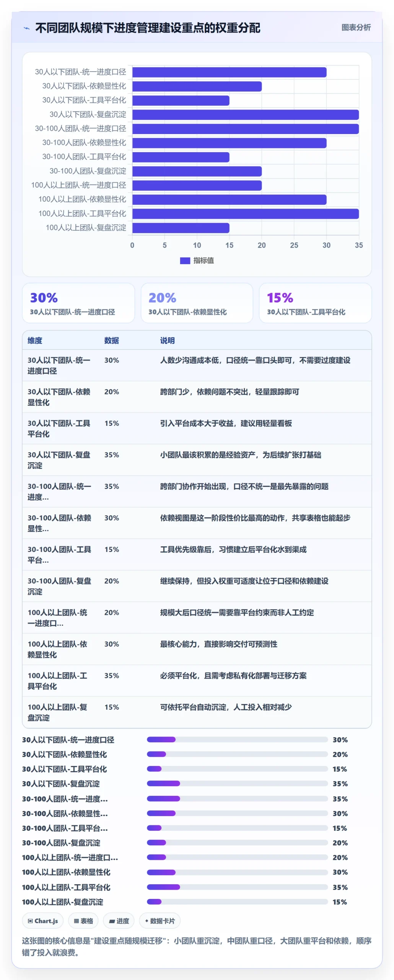Click the 数据卡片 tag at the bottom
Image resolution: width=394 pixels, height=980 pixels.
(160, 921)
